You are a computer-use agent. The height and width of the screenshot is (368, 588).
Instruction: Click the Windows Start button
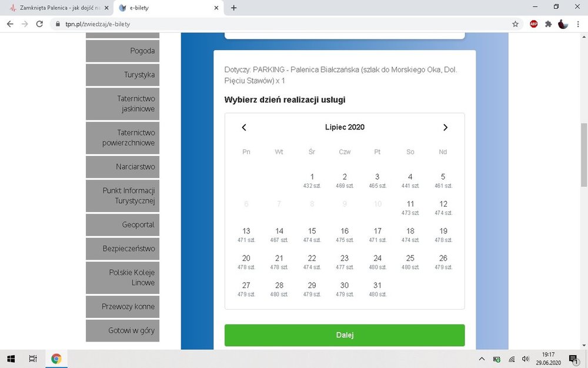[11, 359]
